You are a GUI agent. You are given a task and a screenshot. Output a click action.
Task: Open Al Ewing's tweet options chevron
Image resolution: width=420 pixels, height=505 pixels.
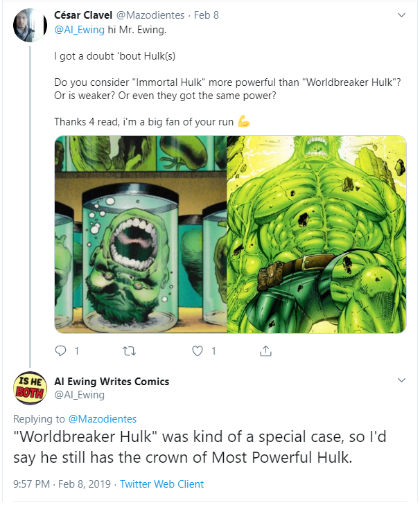click(x=402, y=381)
